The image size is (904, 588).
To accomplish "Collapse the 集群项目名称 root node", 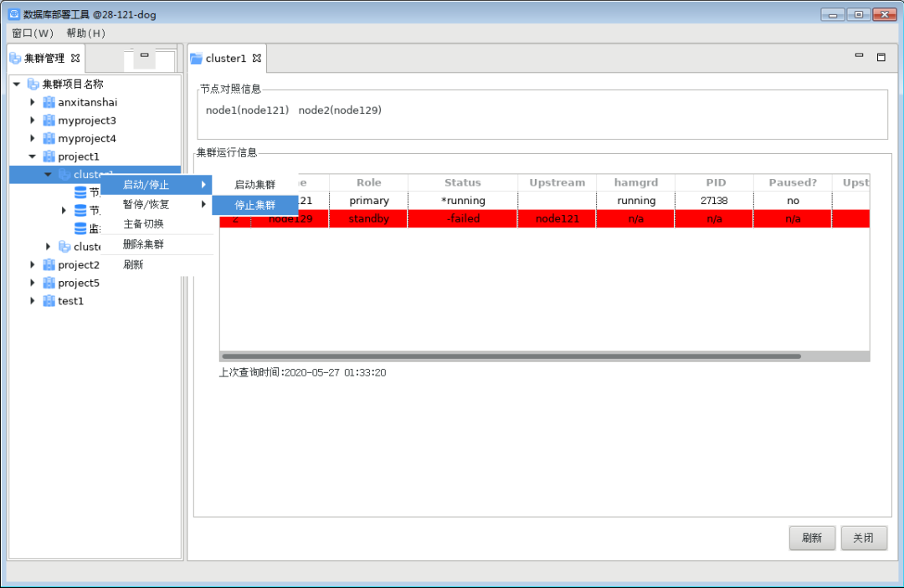I will click(x=17, y=84).
